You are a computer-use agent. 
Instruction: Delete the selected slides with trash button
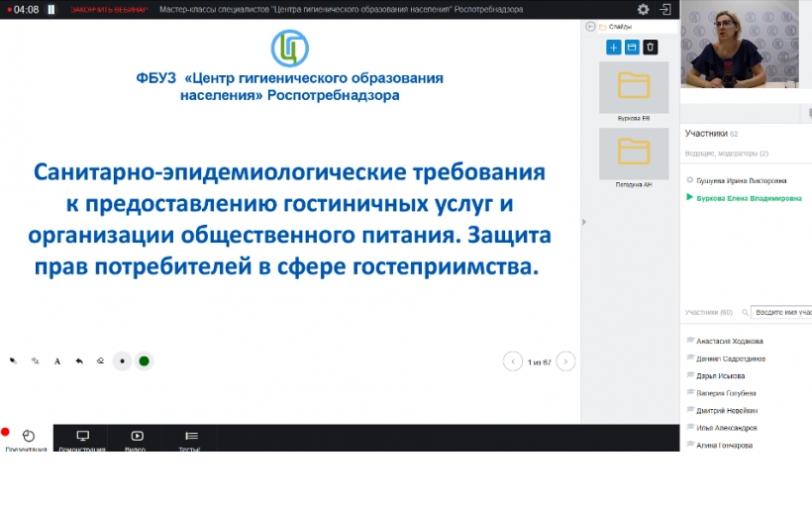[x=651, y=48]
